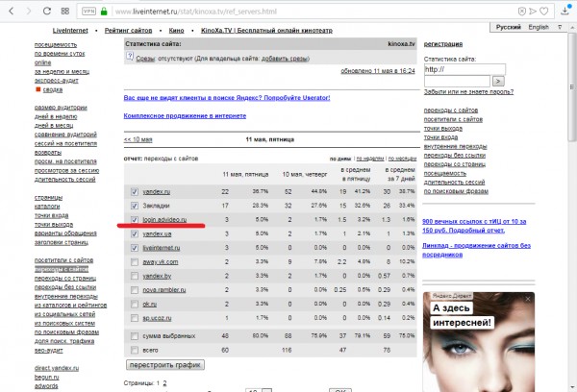Open the sp.ucoz.ru referrer link
Screen dimensions: 577x392
[157, 318]
